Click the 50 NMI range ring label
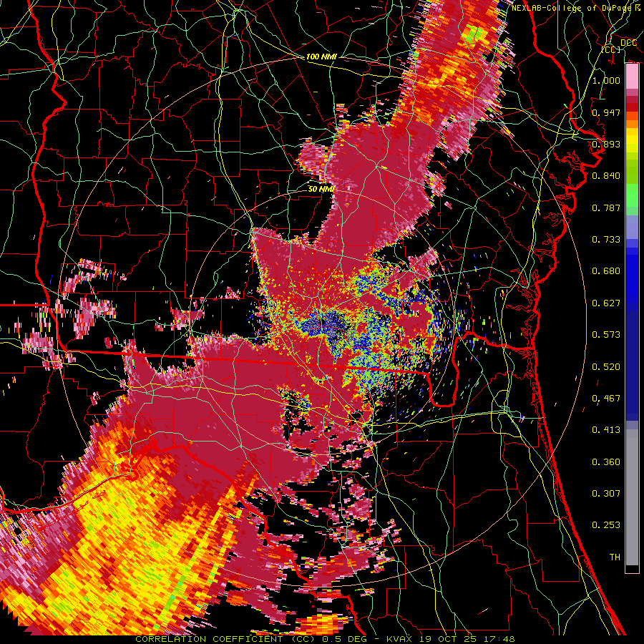 (321, 189)
